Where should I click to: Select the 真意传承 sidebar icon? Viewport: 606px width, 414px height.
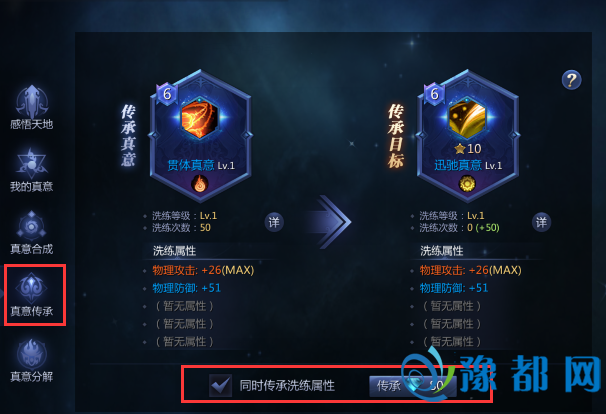[x=32, y=295]
